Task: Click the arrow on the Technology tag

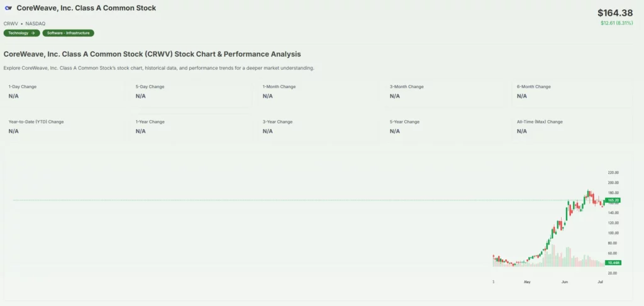Action: (x=34, y=33)
